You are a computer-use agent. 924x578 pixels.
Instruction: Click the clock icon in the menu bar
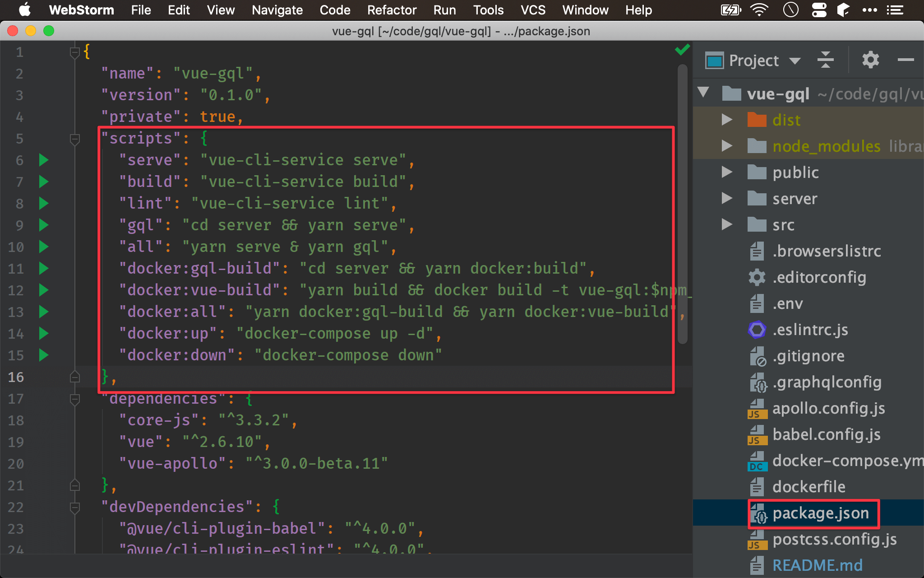click(x=790, y=9)
